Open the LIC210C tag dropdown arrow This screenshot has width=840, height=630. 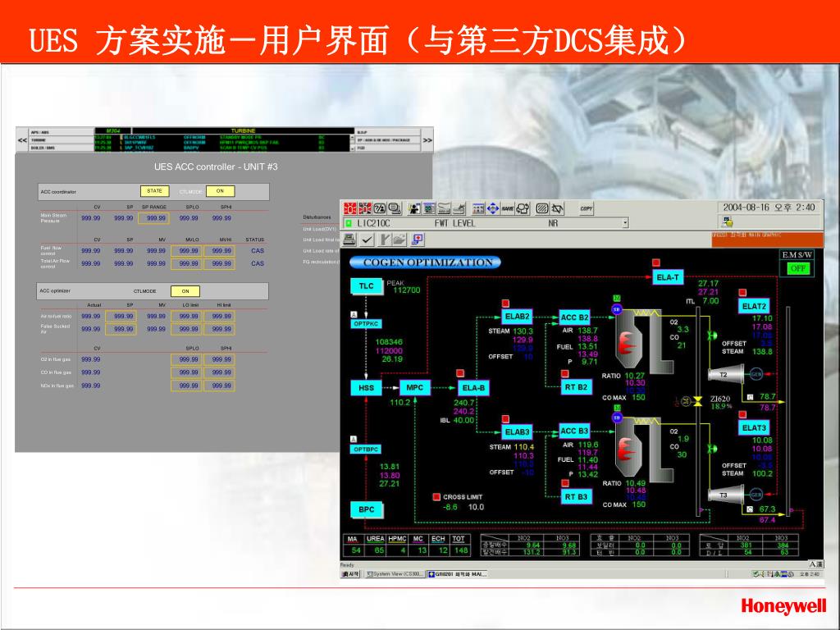[624, 223]
